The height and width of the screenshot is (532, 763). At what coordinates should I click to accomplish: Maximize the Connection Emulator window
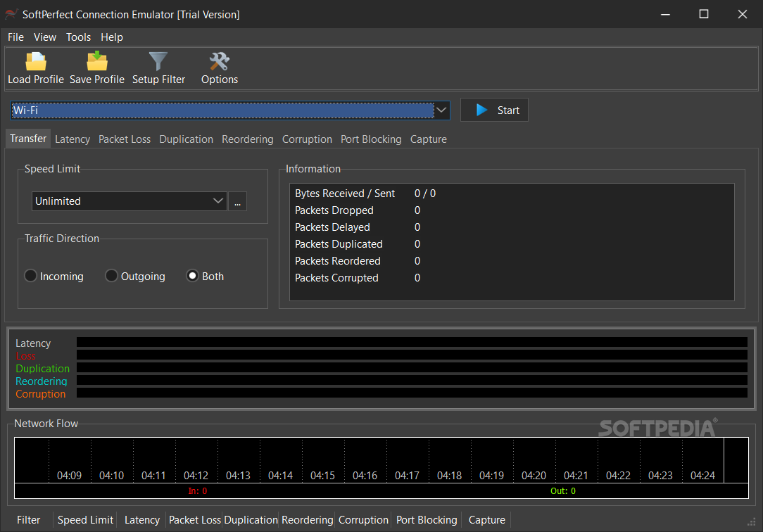(x=704, y=14)
